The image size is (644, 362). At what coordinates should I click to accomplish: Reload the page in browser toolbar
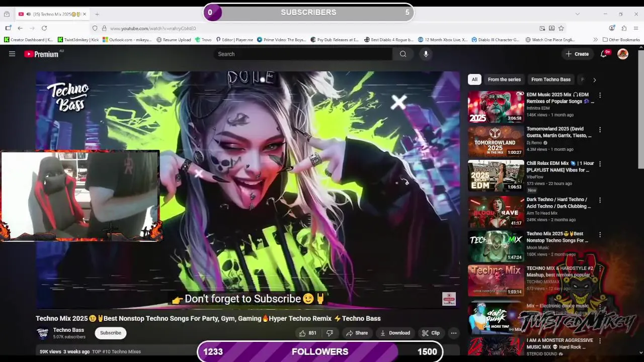click(x=44, y=28)
